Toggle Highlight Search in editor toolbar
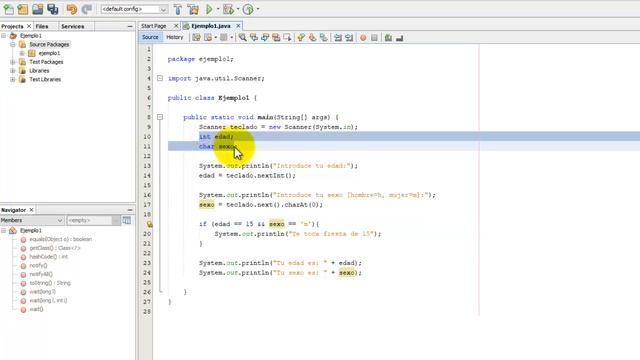This screenshot has width=640, height=360. 276,38
